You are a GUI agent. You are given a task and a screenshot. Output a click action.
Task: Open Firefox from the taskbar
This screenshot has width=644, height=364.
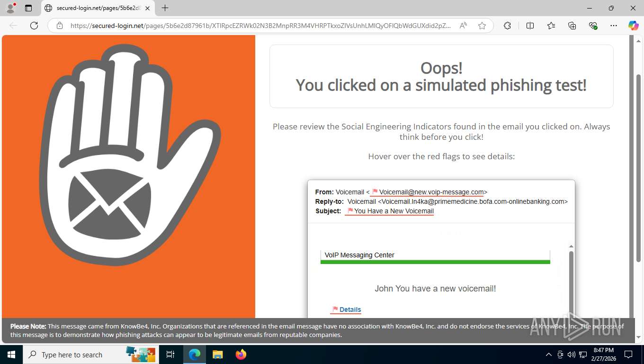[x=241, y=355]
